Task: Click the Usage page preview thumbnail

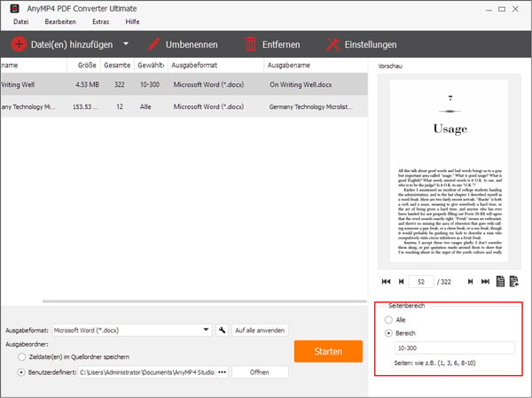Action: coord(449,171)
